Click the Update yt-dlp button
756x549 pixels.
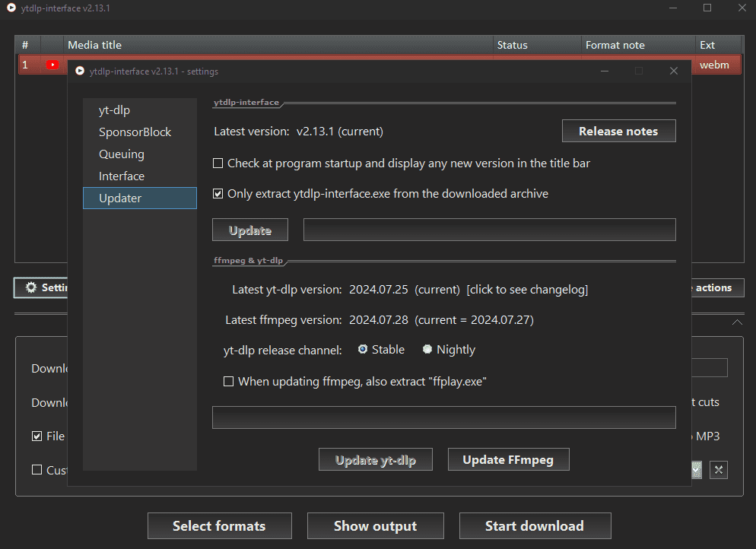(376, 459)
